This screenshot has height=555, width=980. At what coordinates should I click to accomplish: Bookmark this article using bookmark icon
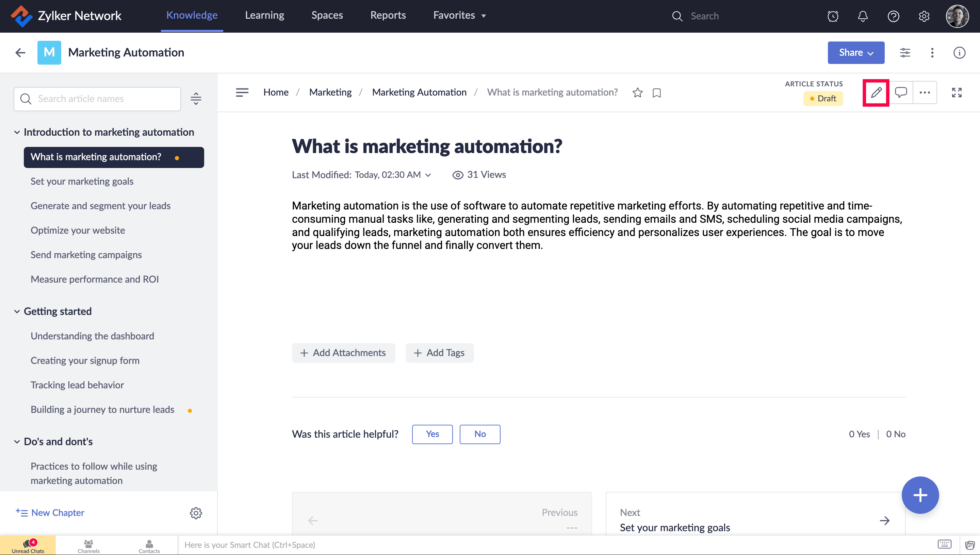[x=656, y=92]
